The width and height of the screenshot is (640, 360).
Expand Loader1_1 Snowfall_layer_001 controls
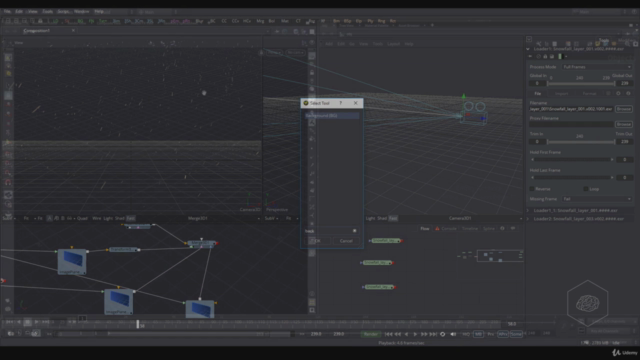[x=528, y=211]
